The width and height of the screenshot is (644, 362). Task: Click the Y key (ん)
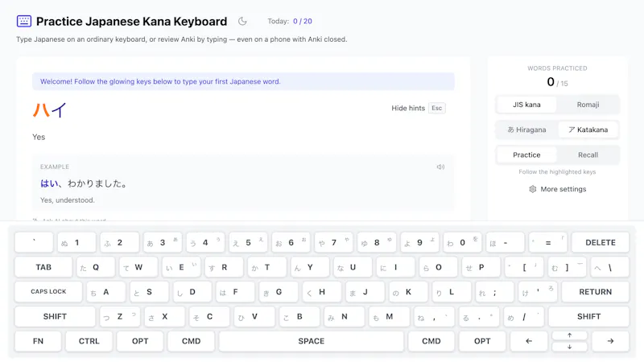pyautogui.click(x=310, y=267)
